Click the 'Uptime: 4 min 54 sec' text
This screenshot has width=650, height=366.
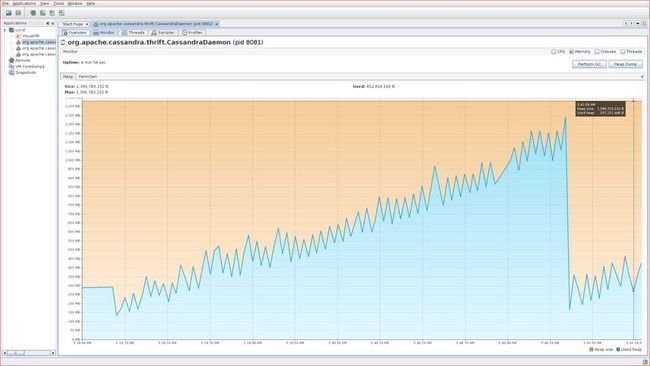coord(84,63)
